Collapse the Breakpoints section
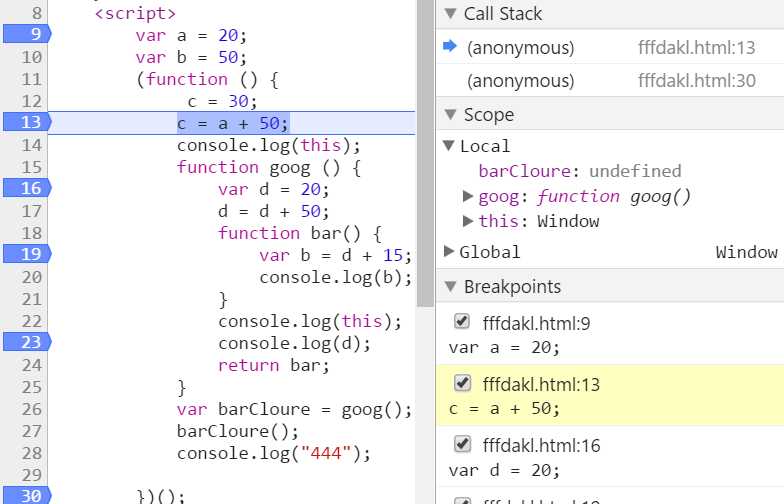 coord(450,286)
